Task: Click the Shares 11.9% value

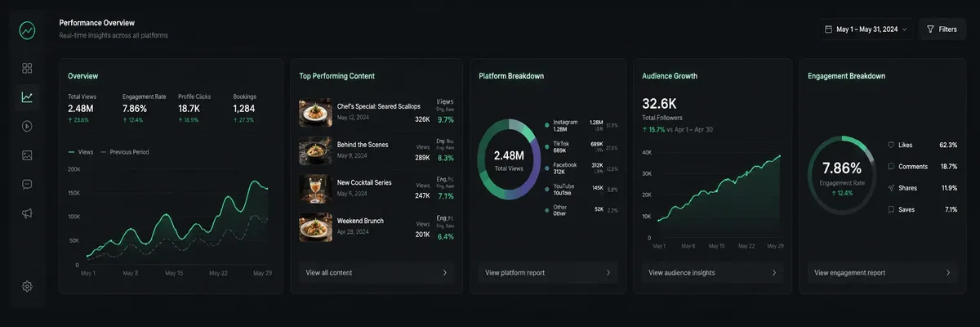Action: coord(949,188)
